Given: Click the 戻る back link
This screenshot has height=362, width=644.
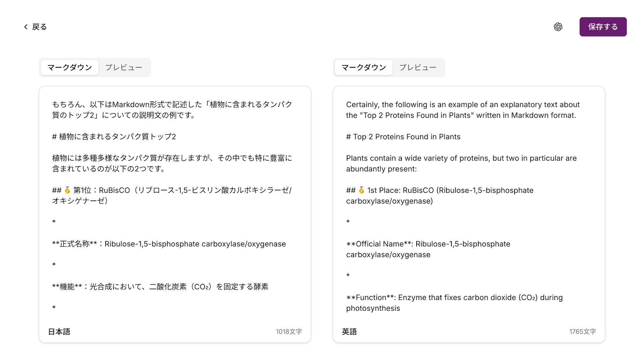Looking at the screenshot, I should coord(39,27).
